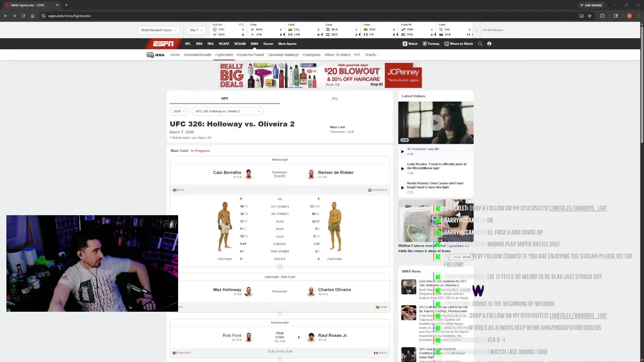Collapse the Borralho vs de Ridder stats
Image resolution: width=644 pixels, height=362 pixels.
[280, 266]
